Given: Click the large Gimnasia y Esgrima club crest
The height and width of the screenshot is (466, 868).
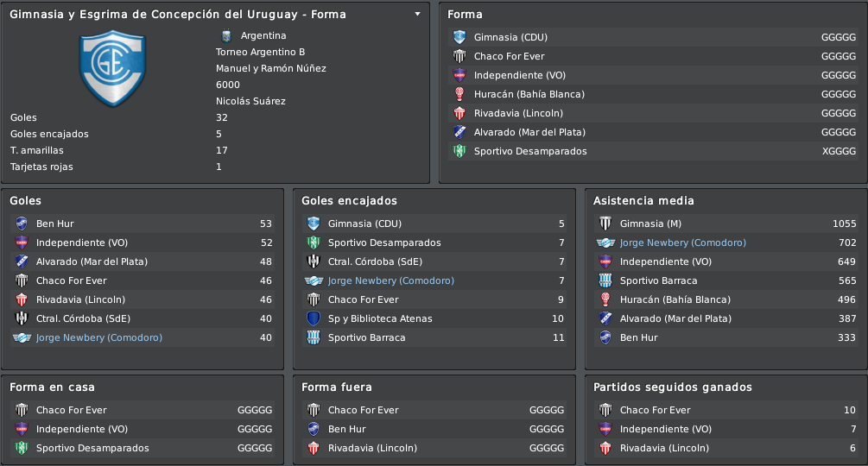Looking at the screenshot, I should pyautogui.click(x=112, y=68).
